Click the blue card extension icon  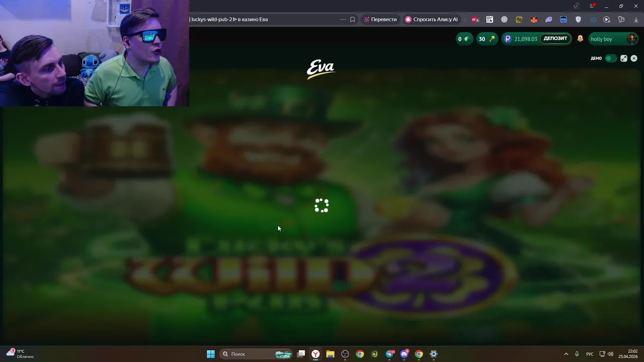point(563,19)
